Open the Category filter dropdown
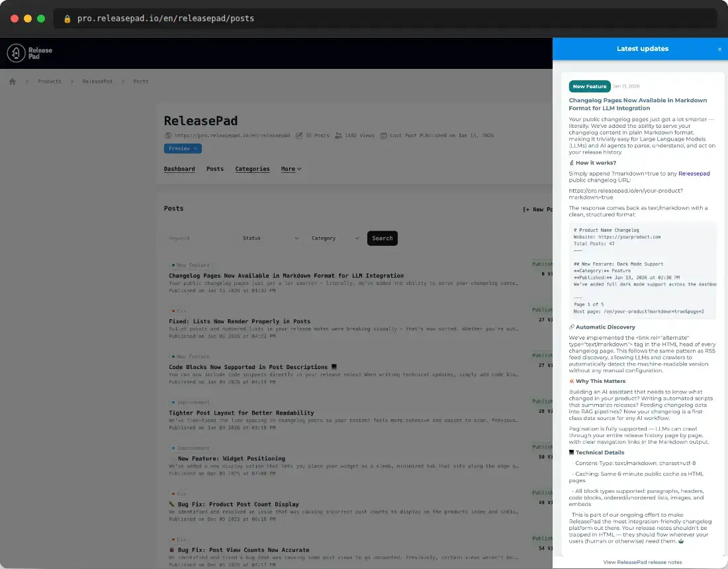The height and width of the screenshot is (569, 728). point(336,238)
